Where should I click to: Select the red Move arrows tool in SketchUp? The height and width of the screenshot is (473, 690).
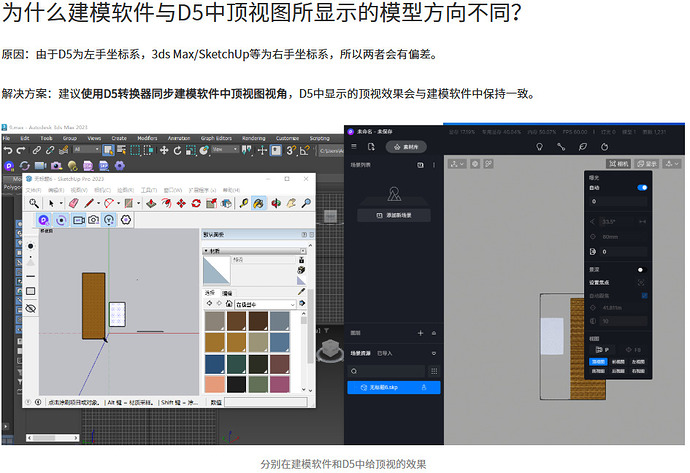point(181,203)
